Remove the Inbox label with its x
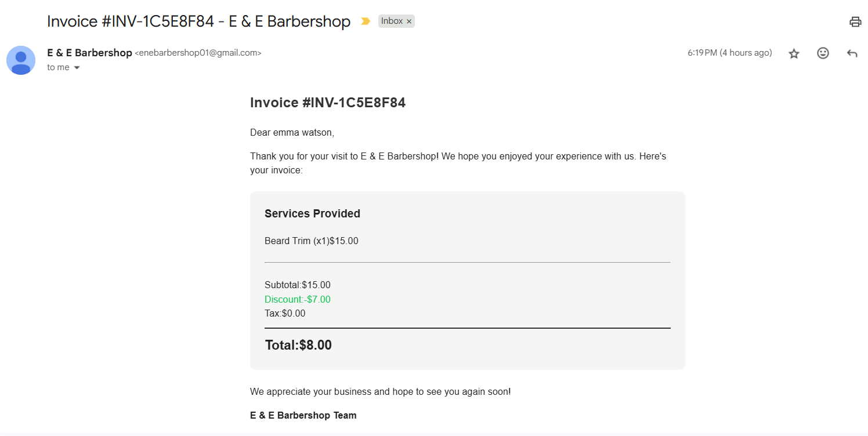 (409, 21)
